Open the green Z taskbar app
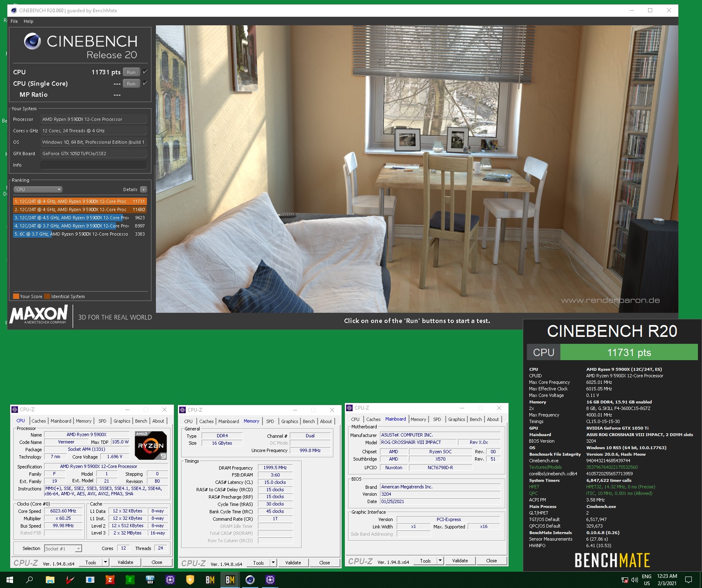Viewport: 702px width, 588px height. [130, 580]
